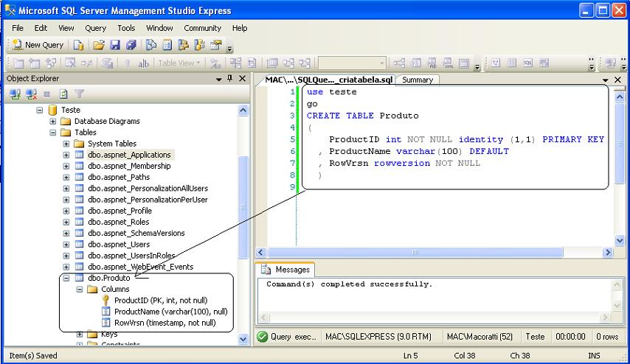The image size is (630, 364).
Task: Select the criatabela.sql query tab
Action: [329, 80]
